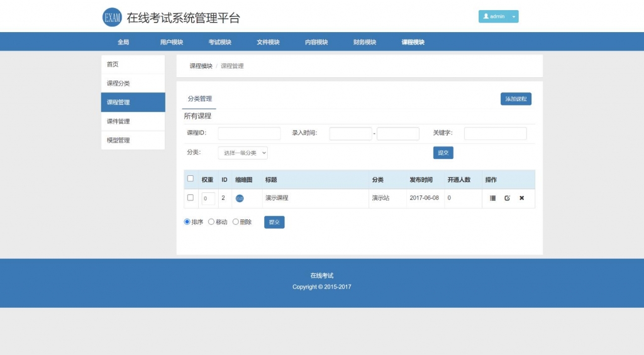Click the 演示课程 thumbnail image

click(x=240, y=199)
